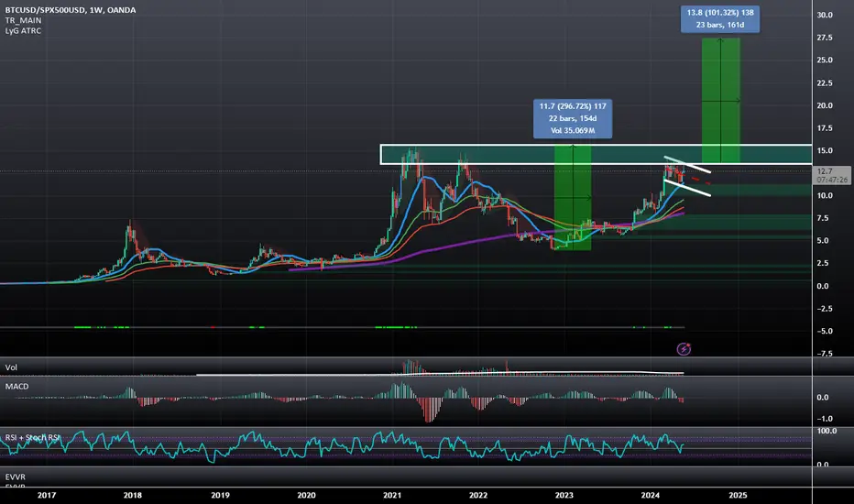Click the 2024 time axis label
The width and height of the screenshot is (854, 504).
651,495
